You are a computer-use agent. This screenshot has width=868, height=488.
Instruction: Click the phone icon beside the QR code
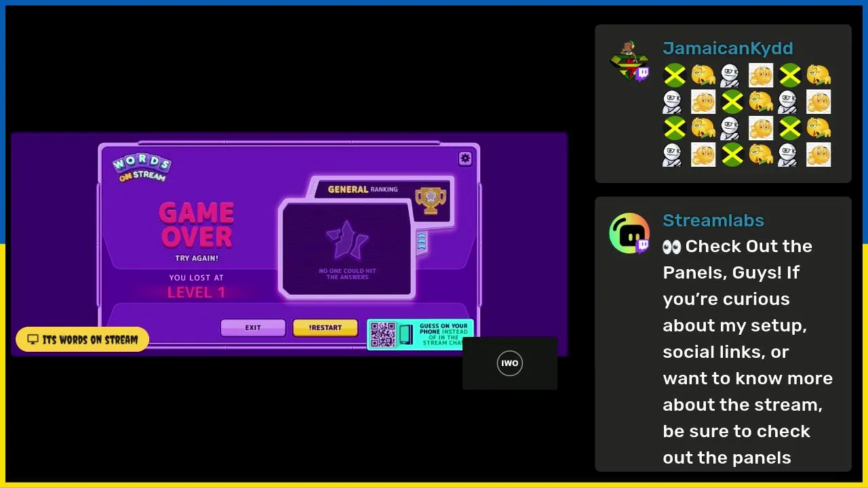pos(406,335)
